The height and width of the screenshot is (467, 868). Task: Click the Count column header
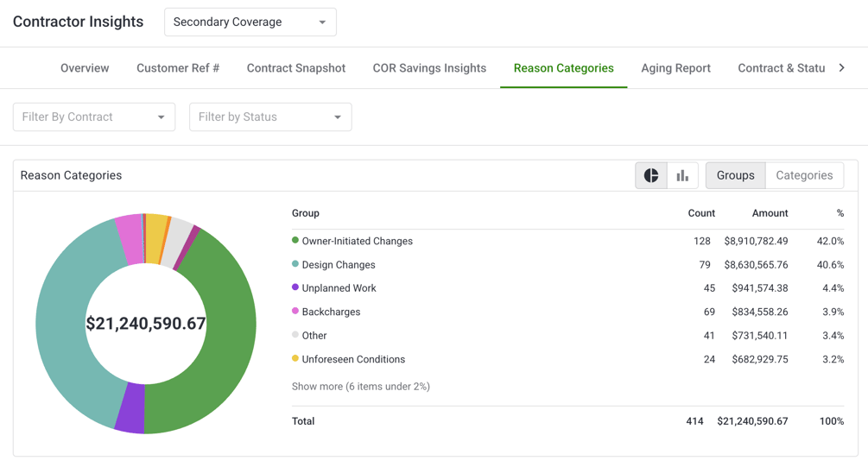pyautogui.click(x=701, y=213)
